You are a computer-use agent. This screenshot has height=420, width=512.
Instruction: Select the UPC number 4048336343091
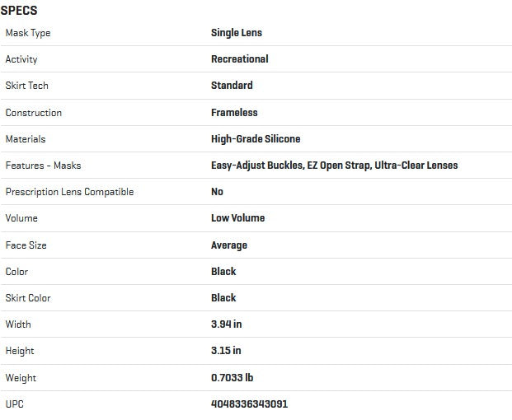coord(249,404)
